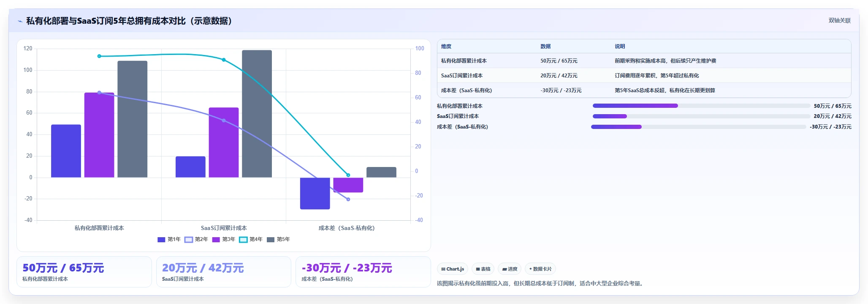Click the 进度 chip
The image size is (868, 304).
[x=510, y=269]
